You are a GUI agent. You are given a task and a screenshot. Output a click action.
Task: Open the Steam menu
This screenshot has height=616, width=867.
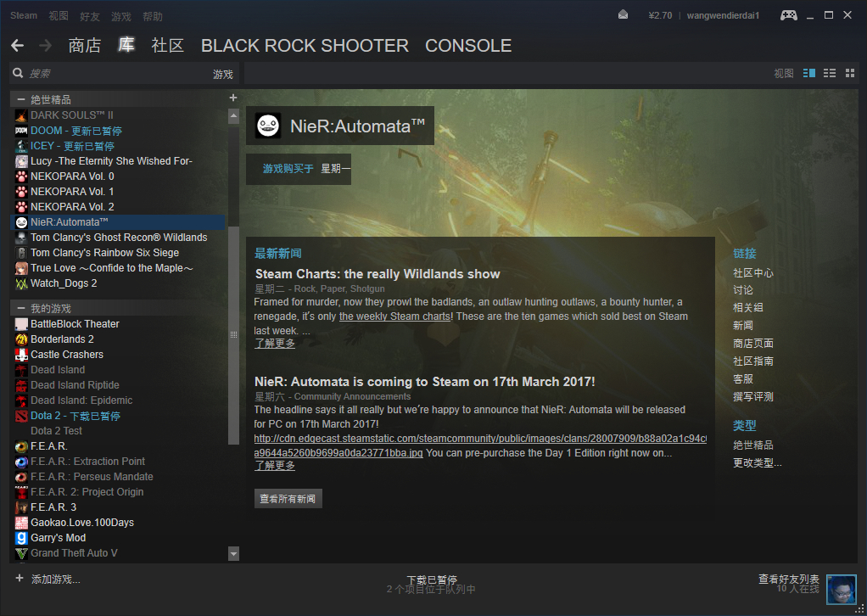[24, 15]
